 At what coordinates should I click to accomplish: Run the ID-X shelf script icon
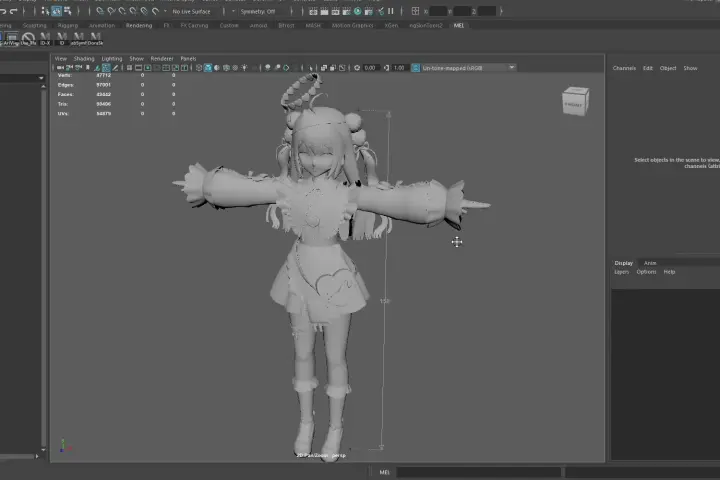[45, 39]
